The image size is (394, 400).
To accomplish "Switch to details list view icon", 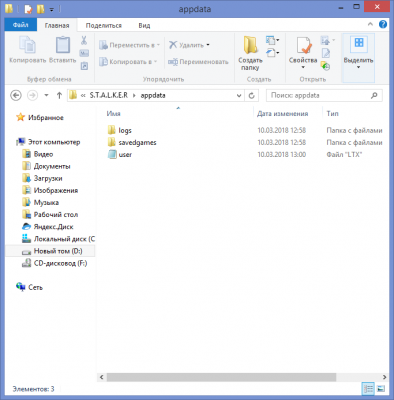I will click(368, 389).
